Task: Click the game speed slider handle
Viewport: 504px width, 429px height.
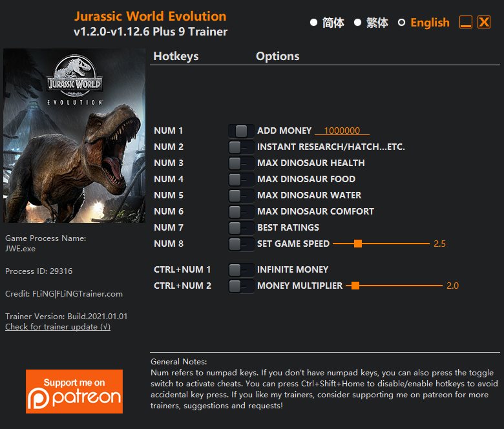Action: click(x=358, y=244)
